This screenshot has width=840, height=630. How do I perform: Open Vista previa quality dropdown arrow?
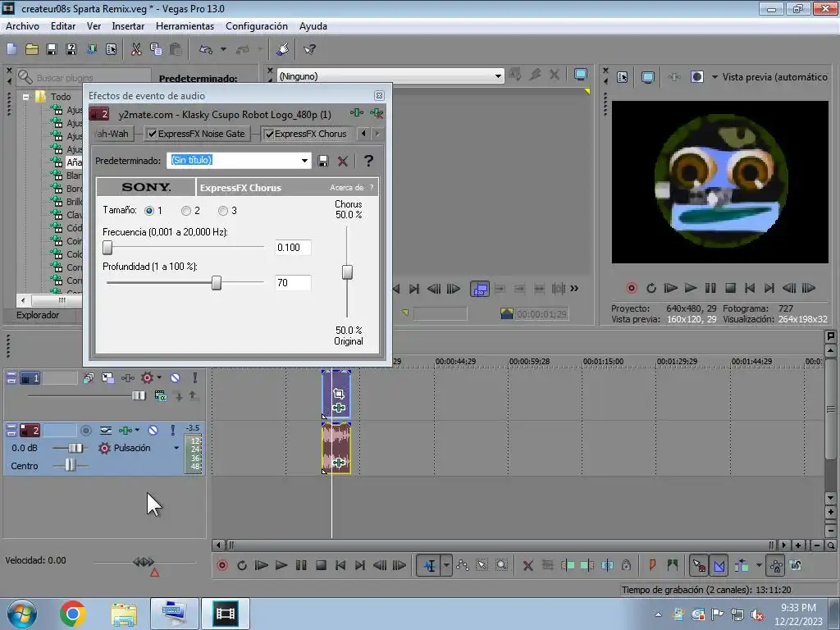tap(714, 77)
